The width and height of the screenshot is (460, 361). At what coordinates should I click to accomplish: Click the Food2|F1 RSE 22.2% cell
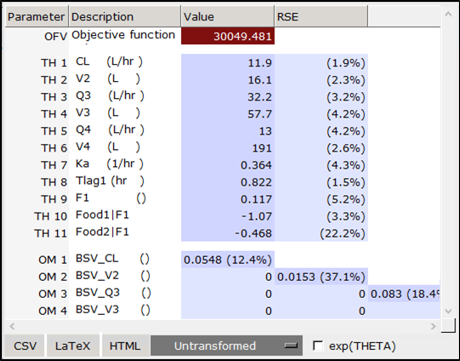click(x=321, y=233)
